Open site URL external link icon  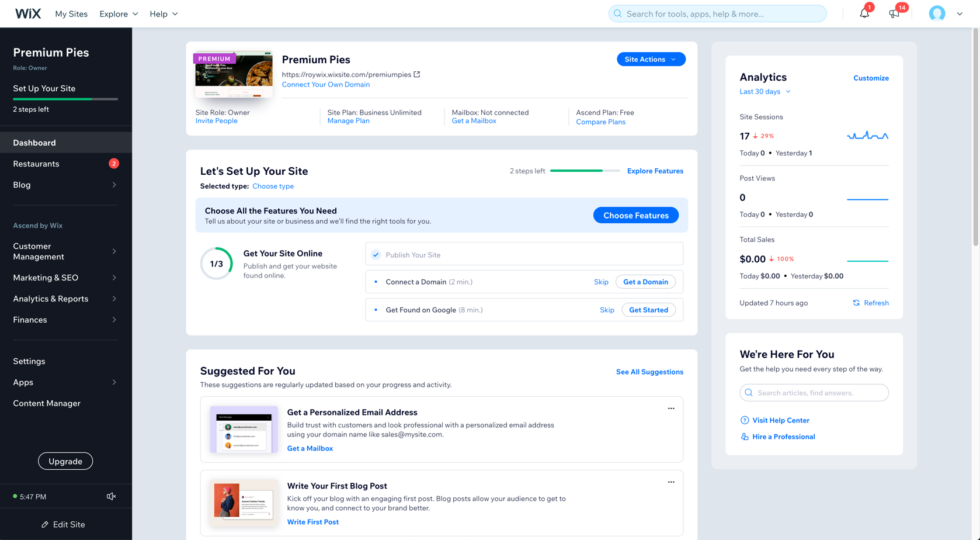click(417, 74)
